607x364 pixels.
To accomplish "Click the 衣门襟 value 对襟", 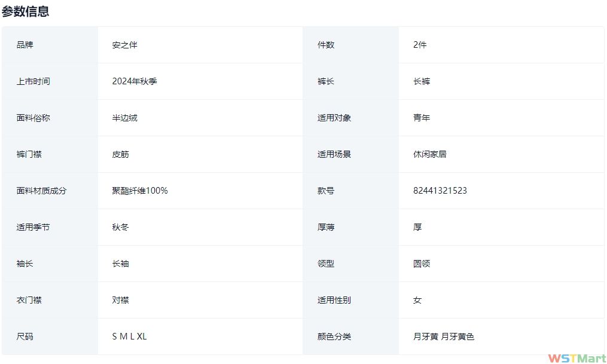I will (x=120, y=300).
